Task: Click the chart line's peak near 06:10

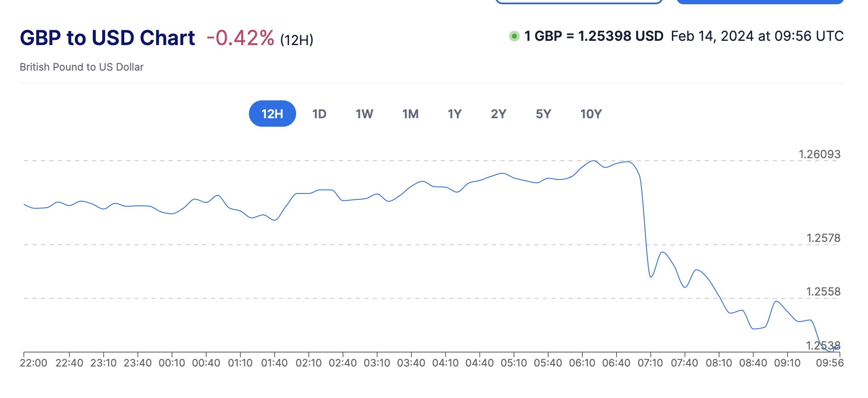Action: pyautogui.click(x=593, y=161)
